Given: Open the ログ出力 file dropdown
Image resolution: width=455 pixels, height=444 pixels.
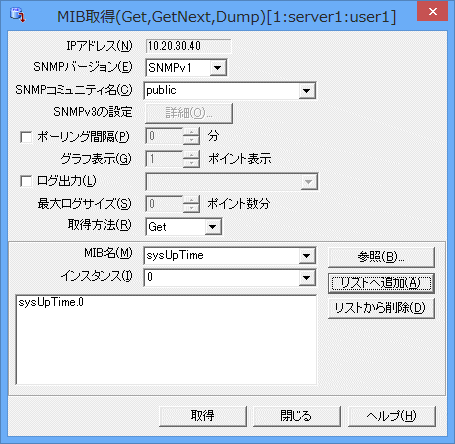Looking at the screenshot, I should tap(309, 182).
